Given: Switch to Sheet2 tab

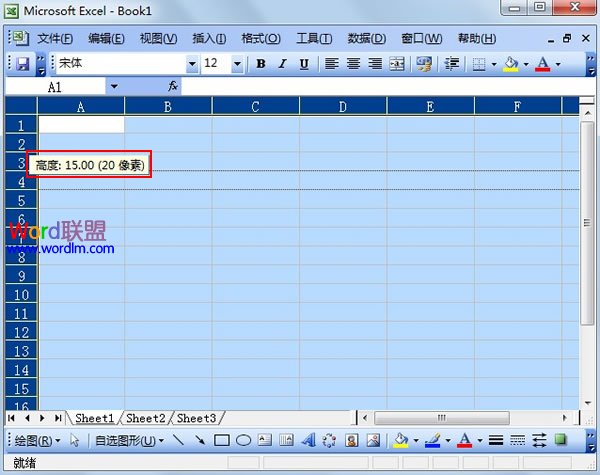Looking at the screenshot, I should [145, 418].
